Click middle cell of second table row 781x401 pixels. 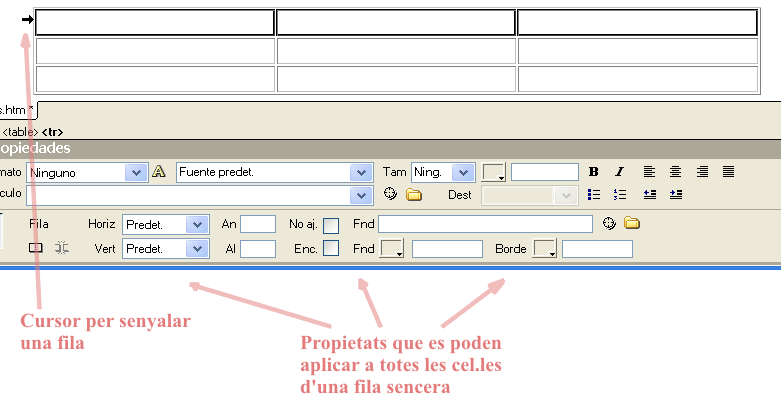(396, 51)
